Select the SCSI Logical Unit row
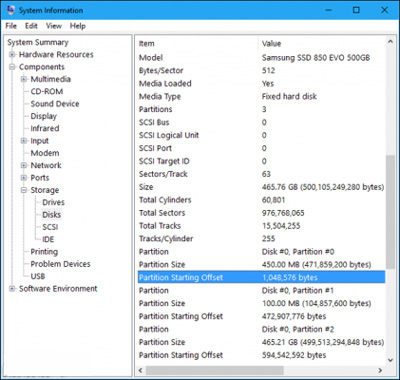 [261, 135]
